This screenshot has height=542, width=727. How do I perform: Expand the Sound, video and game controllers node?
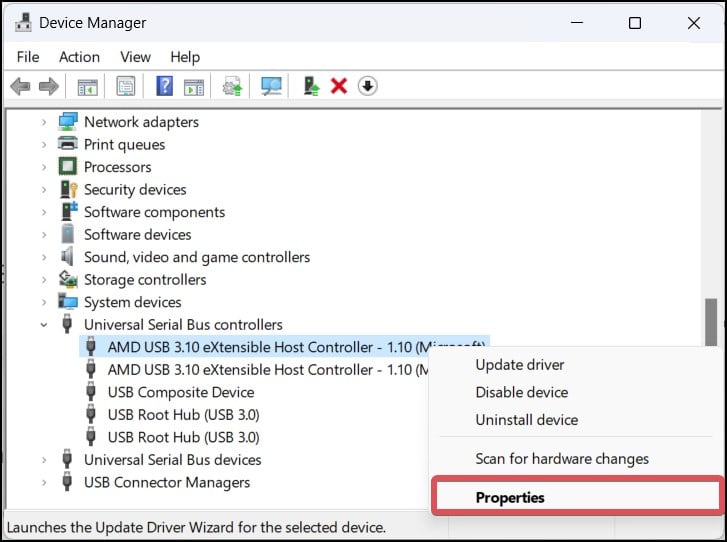pos(44,257)
